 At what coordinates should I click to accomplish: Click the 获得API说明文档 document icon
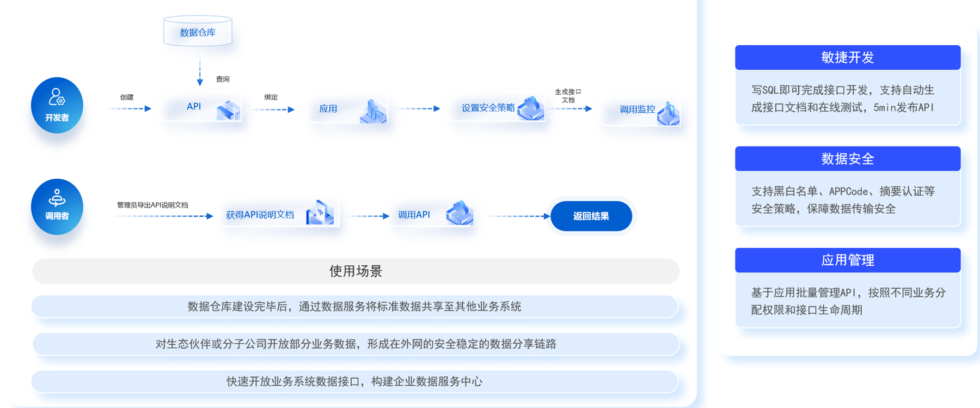pos(320,212)
